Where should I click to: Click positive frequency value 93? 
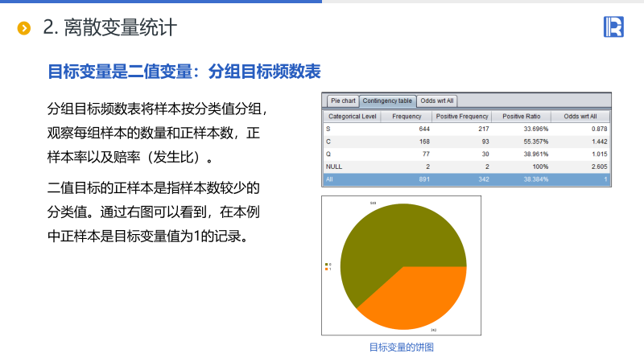485,142
